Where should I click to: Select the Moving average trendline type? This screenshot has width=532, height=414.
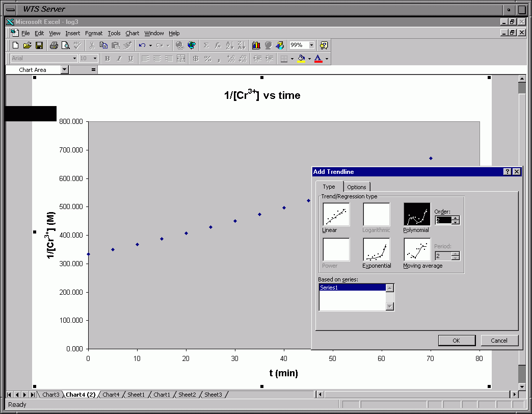[417, 250]
